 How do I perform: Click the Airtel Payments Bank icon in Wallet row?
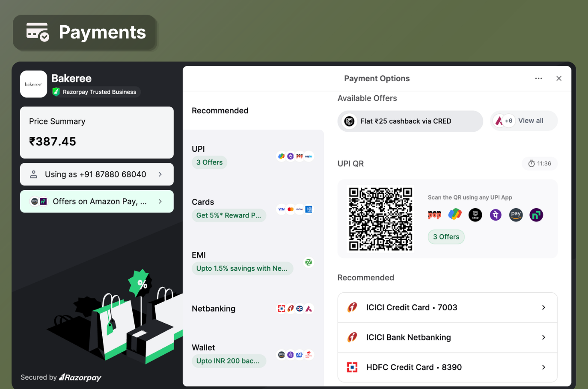[309, 355]
